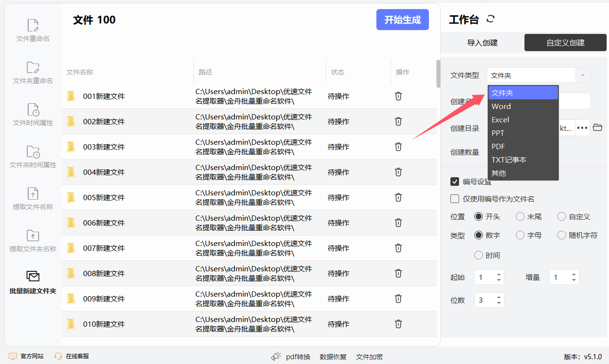Delete the 009新建文件 row
609x364 pixels.
pyautogui.click(x=398, y=299)
